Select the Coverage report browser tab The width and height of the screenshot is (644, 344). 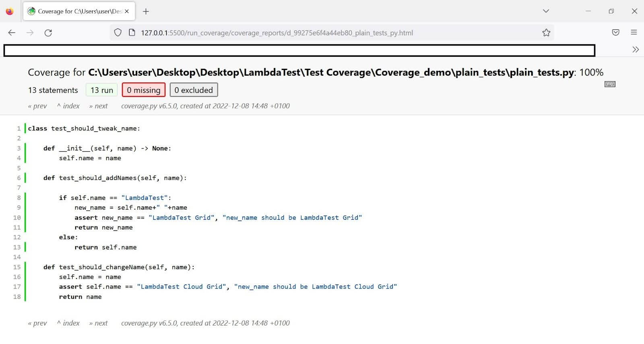point(79,11)
